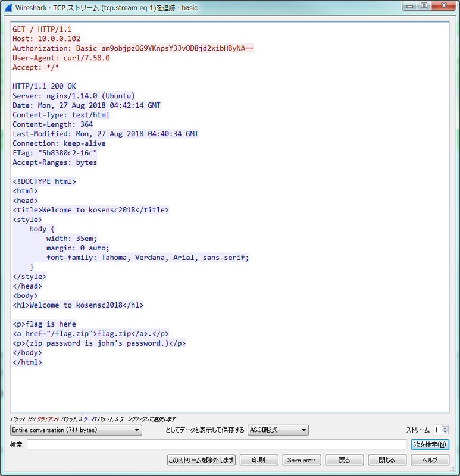
Task: Open the Entire conversation (744 bytes) dropdown
Action: click(76, 430)
